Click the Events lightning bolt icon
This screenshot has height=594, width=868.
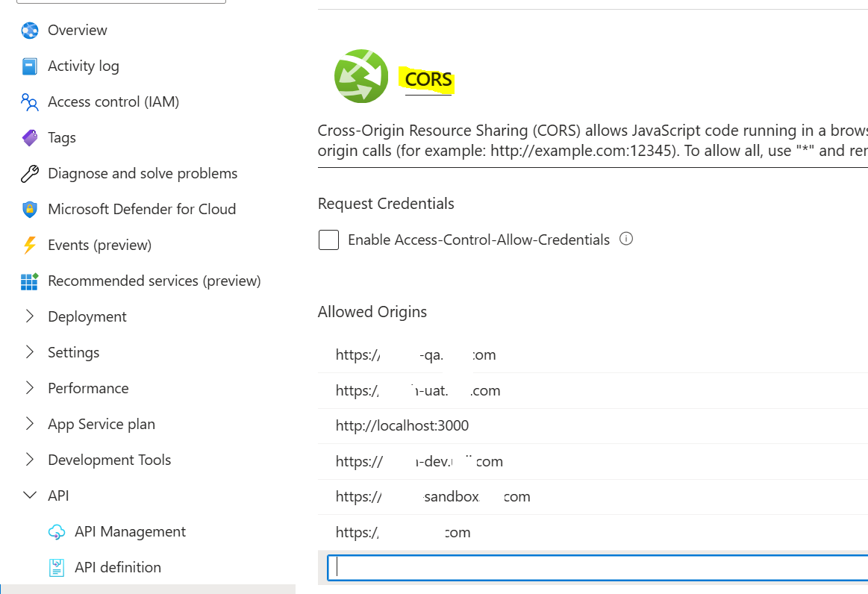[30, 246]
